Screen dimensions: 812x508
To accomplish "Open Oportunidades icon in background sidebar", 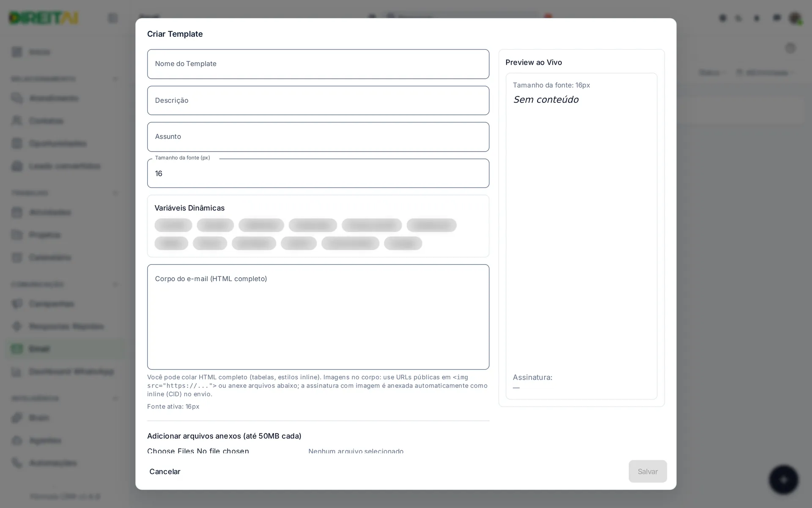I will [17, 143].
